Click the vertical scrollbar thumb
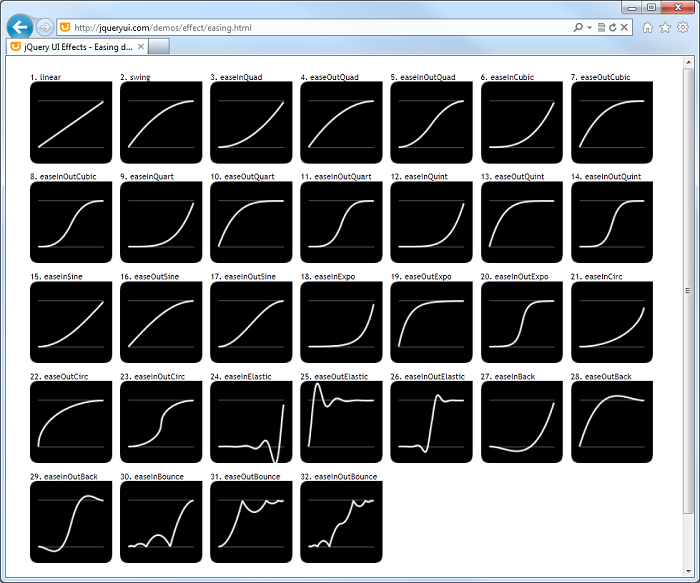The width and height of the screenshot is (700, 583). (x=688, y=290)
